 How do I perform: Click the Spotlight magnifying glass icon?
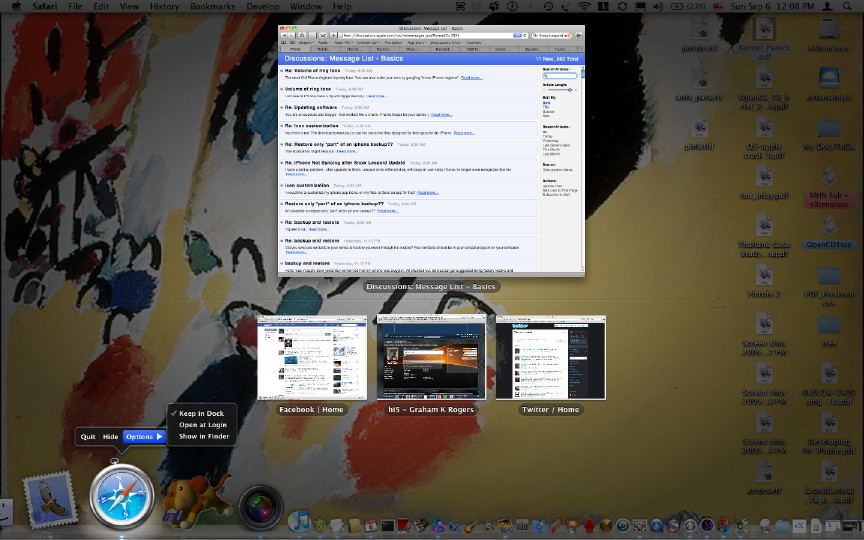pos(846,7)
